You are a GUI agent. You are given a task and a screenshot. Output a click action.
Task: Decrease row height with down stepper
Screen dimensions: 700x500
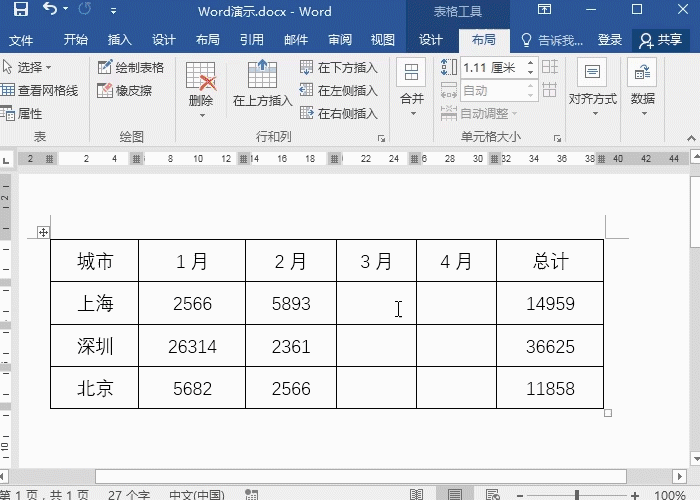530,72
